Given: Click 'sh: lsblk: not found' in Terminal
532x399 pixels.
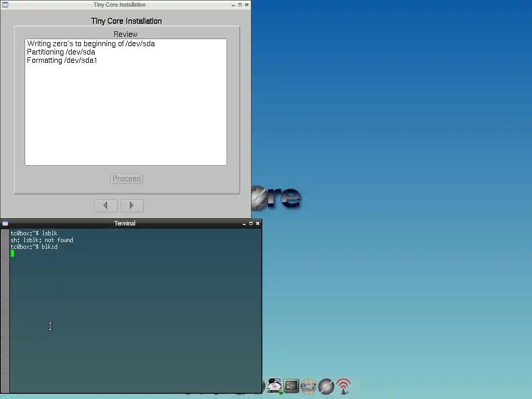Looking at the screenshot, I should 42,240.
